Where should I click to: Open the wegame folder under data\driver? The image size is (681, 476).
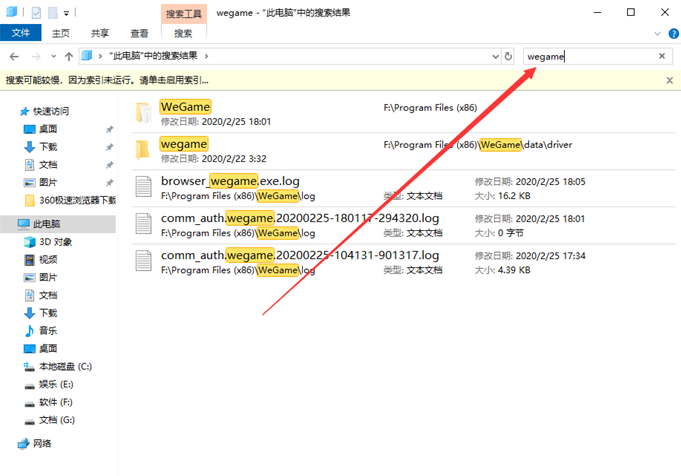(184, 144)
